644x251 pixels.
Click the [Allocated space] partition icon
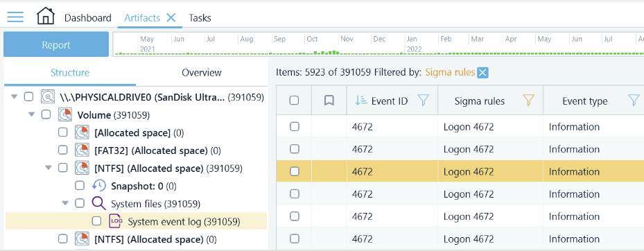tap(82, 132)
